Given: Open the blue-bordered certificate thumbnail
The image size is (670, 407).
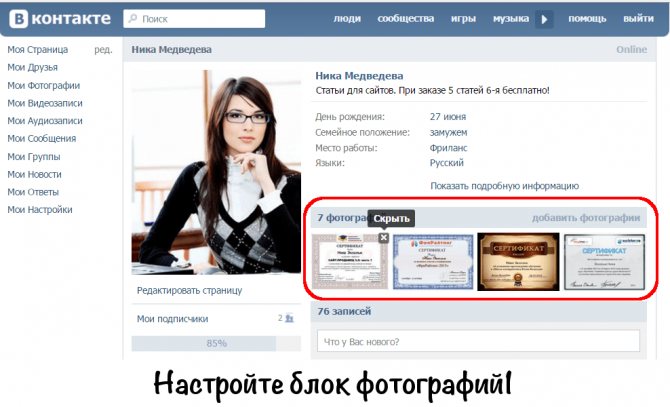Looking at the screenshot, I should tap(433, 262).
